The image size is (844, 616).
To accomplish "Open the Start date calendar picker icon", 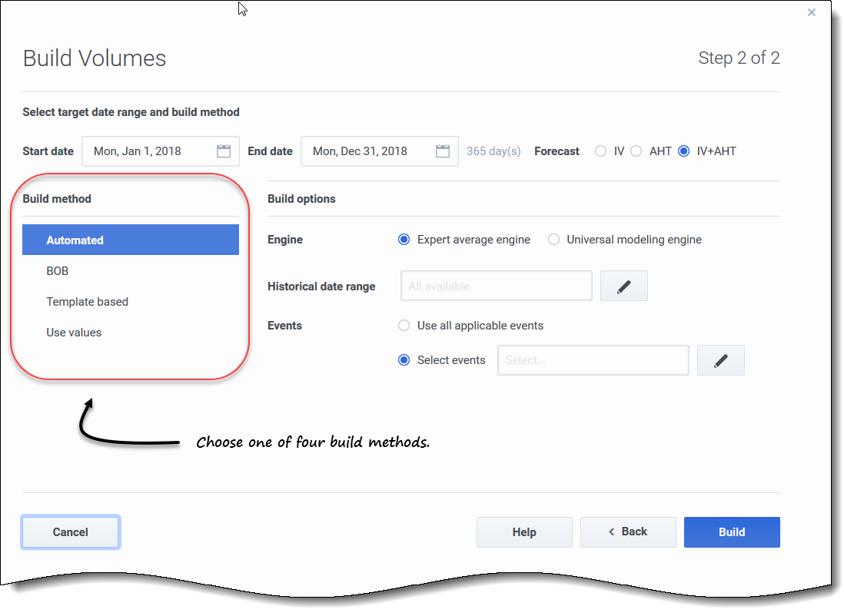I will point(224,151).
